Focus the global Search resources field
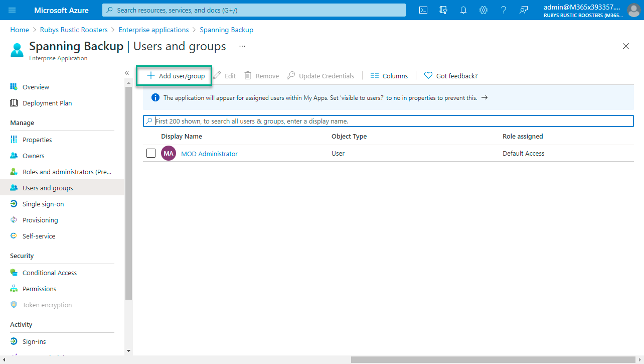The image size is (644, 364). (254, 10)
